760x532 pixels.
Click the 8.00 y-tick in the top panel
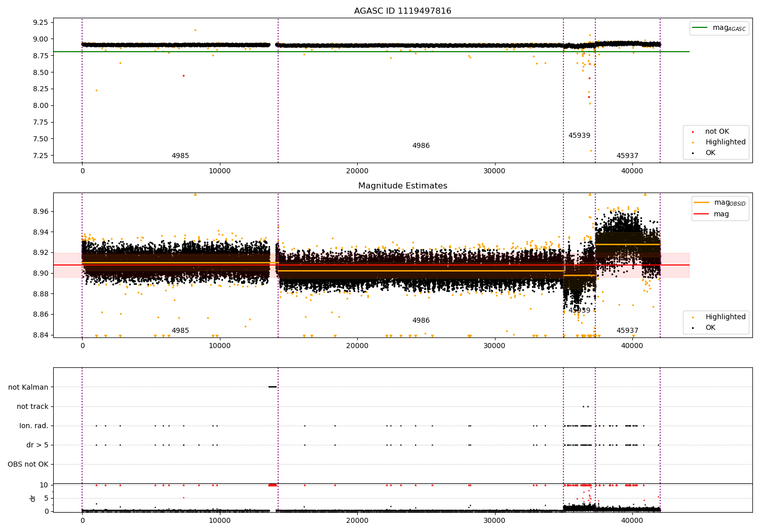pos(41,106)
